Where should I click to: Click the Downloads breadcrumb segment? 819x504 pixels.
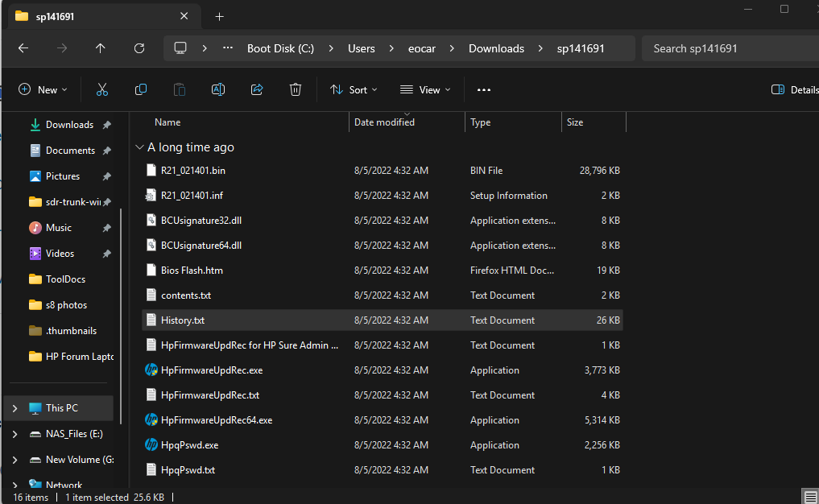pyautogui.click(x=496, y=48)
